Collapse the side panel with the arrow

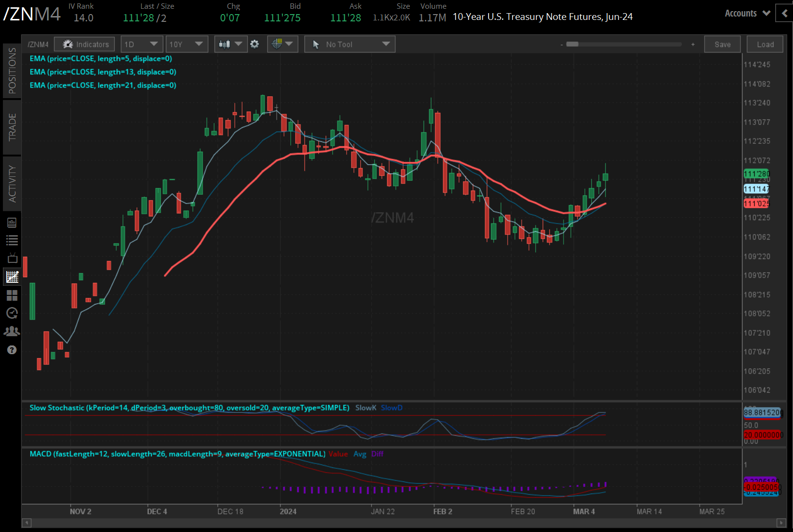tap(784, 13)
